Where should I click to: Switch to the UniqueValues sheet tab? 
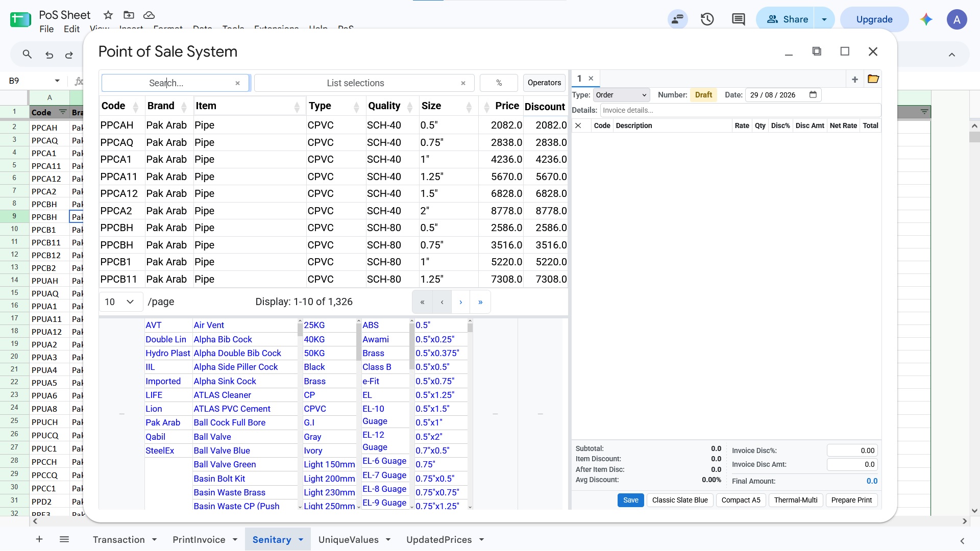(x=348, y=540)
